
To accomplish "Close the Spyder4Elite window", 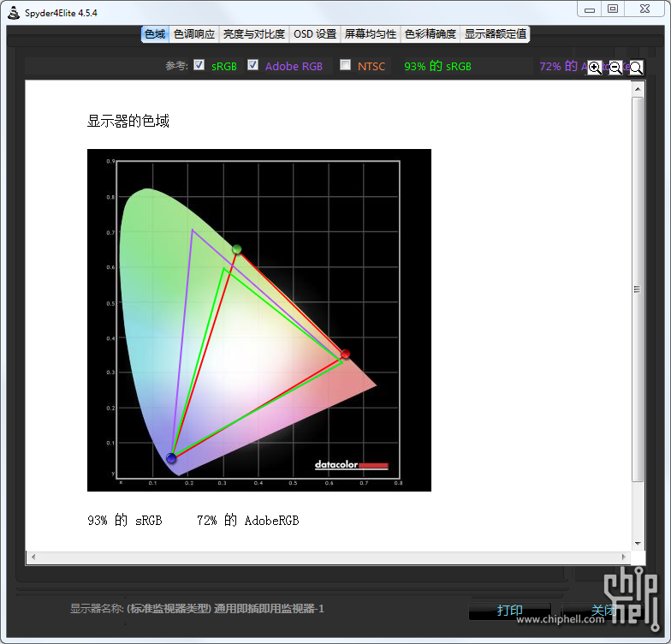I will 645,9.
